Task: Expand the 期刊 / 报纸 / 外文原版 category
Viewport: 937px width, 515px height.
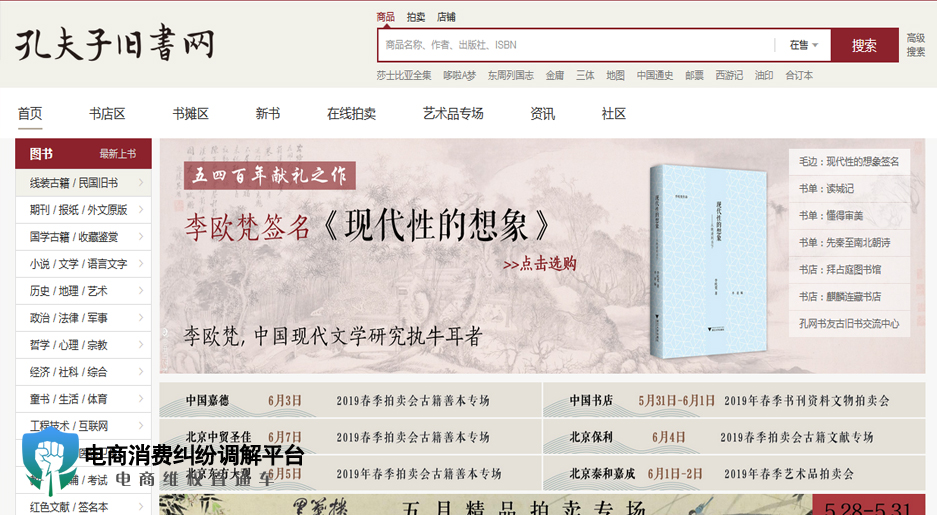Action: (x=83, y=210)
